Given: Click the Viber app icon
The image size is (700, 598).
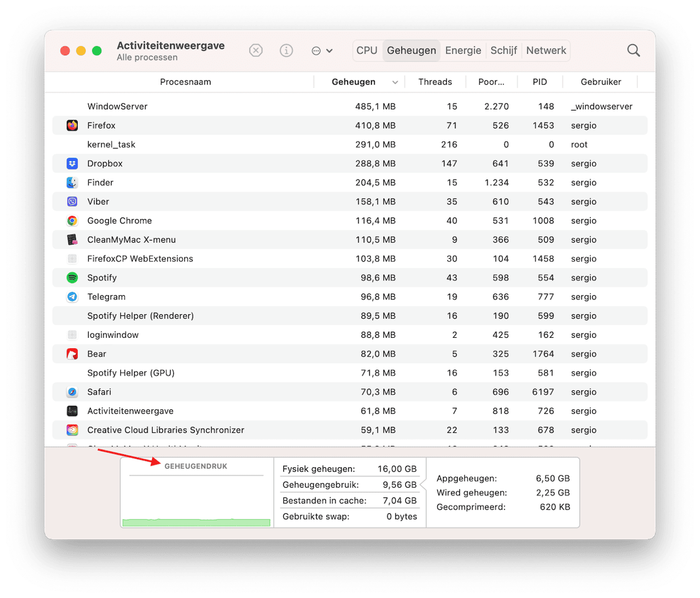Looking at the screenshot, I should click(72, 201).
